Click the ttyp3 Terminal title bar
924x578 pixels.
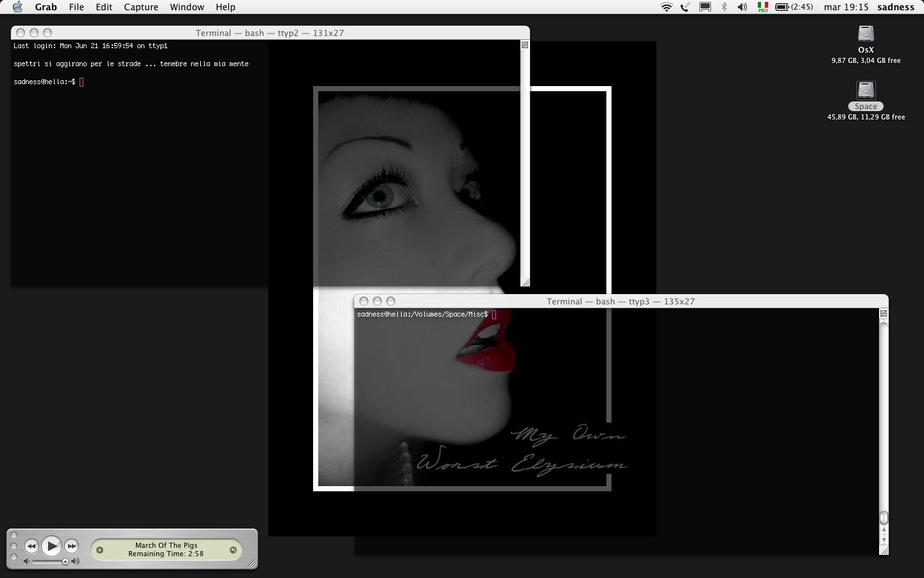[621, 301]
